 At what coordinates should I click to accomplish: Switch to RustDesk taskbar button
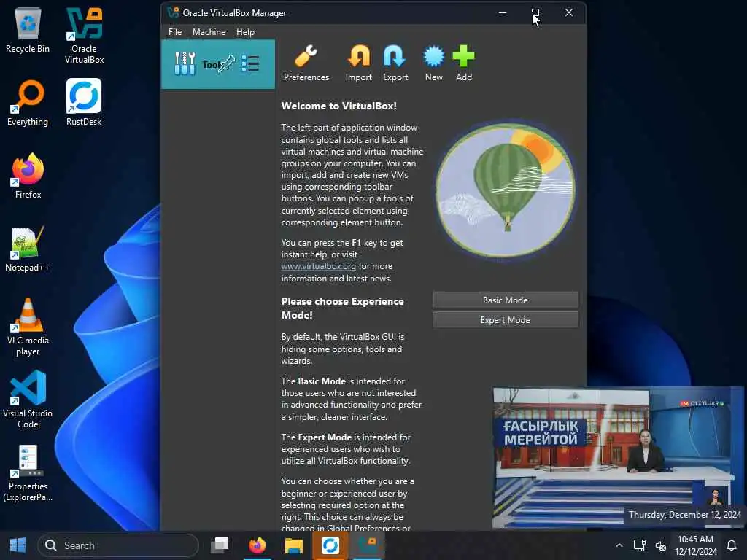click(330, 545)
